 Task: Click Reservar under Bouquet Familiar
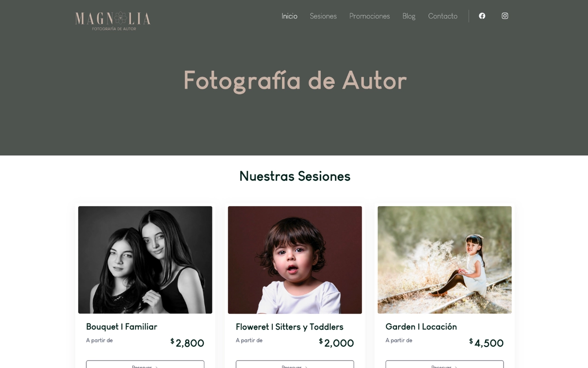[x=145, y=364]
